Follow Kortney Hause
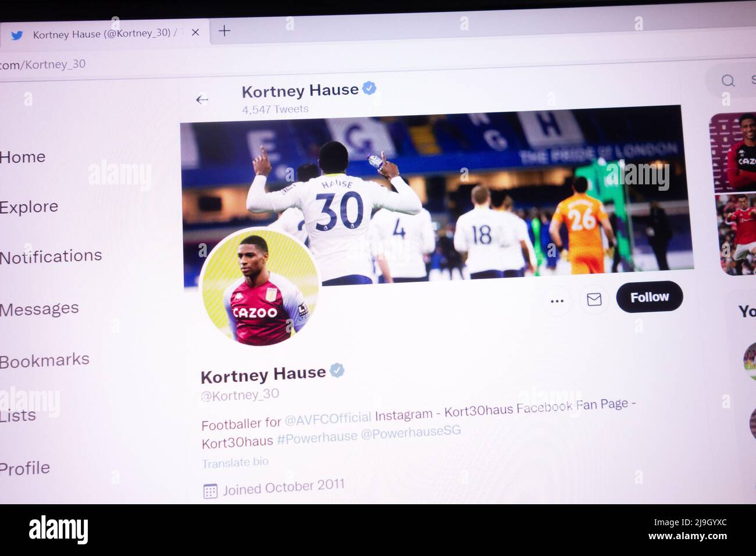 [x=650, y=297]
